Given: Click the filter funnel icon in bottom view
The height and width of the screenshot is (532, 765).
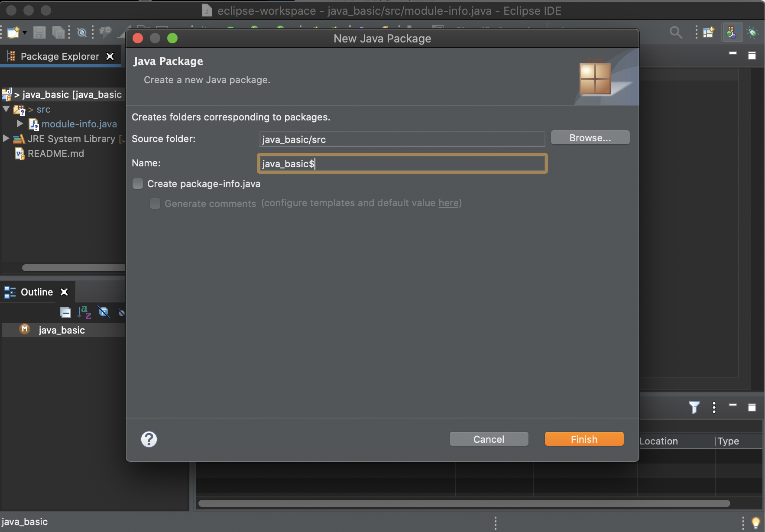Looking at the screenshot, I should pos(694,407).
